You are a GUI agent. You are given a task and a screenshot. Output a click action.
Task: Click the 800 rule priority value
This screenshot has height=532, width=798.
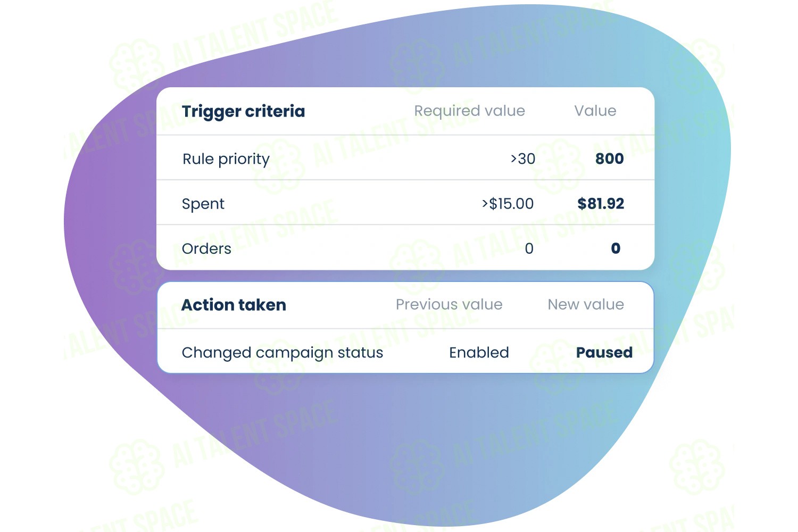[610, 159]
